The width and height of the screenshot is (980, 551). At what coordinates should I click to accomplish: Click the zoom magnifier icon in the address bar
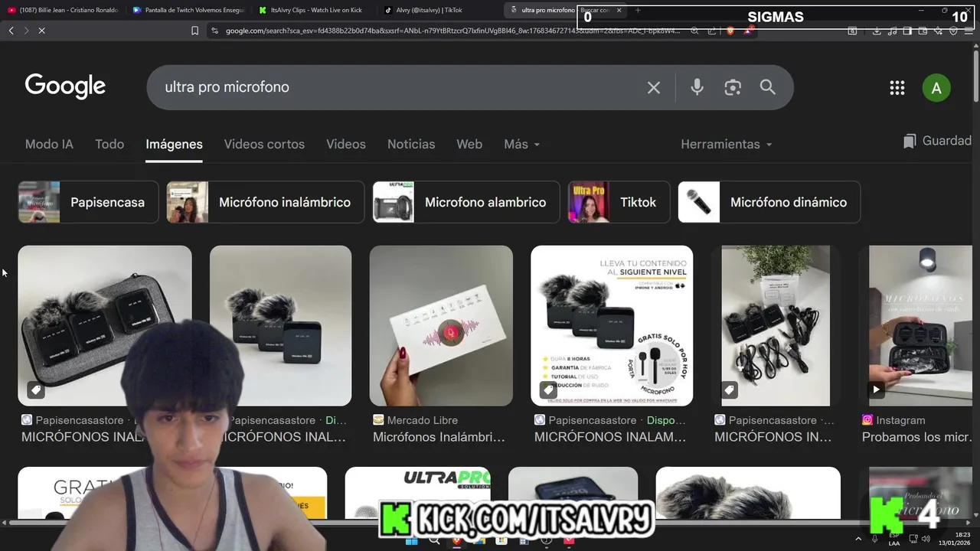pos(694,31)
